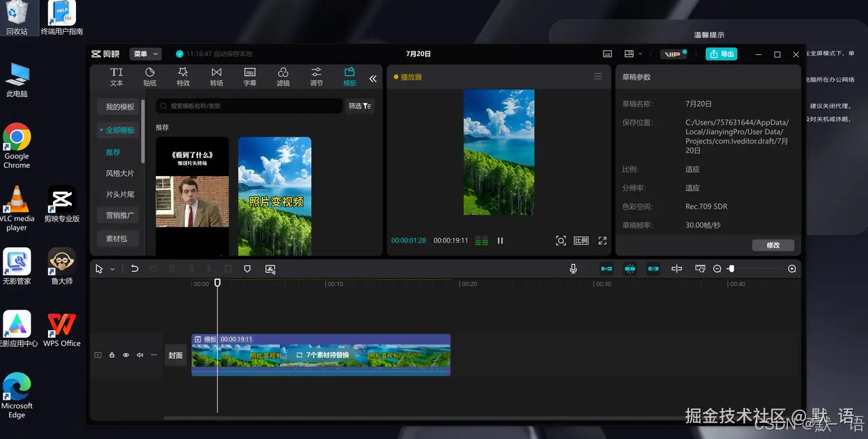Click the timeline zoom in plus icon
868x439 pixels.
(x=792, y=269)
